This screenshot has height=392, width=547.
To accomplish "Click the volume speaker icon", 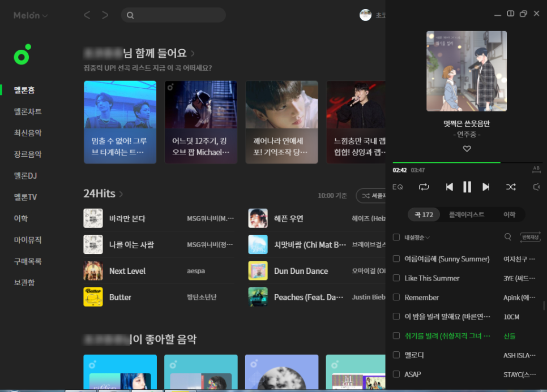I will point(537,187).
